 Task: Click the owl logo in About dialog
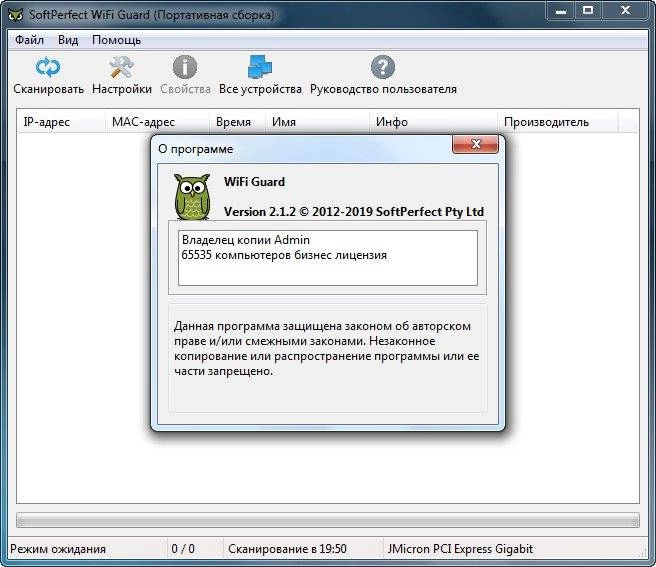192,197
